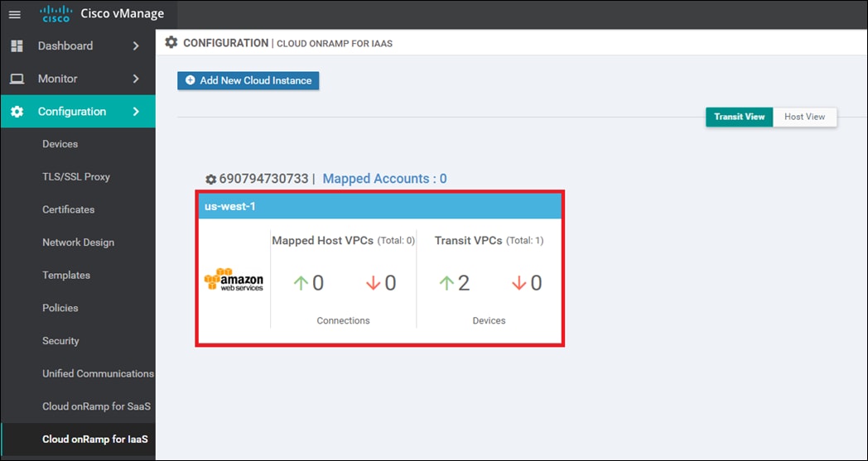Viewport: 868px width, 461px height.
Task: Click the Cisco vManage title
Action: tap(123, 14)
